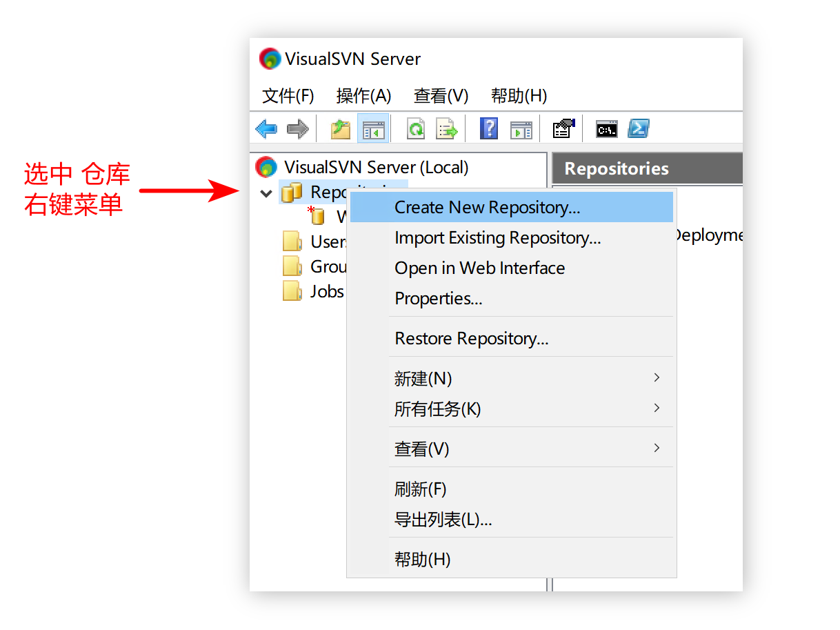Image resolution: width=840 pixels, height=630 pixels.
Task: Expand the 所有任务(K) submenu arrow
Action: pyautogui.click(x=657, y=408)
